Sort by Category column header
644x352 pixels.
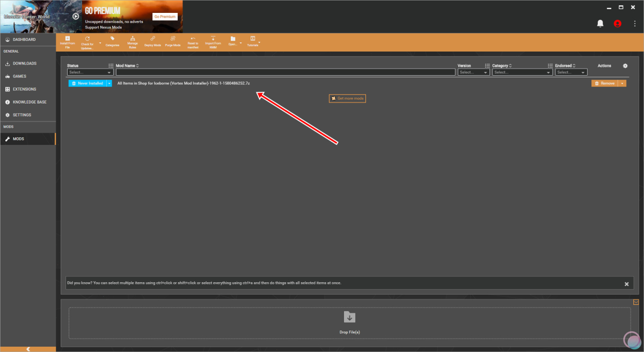click(502, 65)
